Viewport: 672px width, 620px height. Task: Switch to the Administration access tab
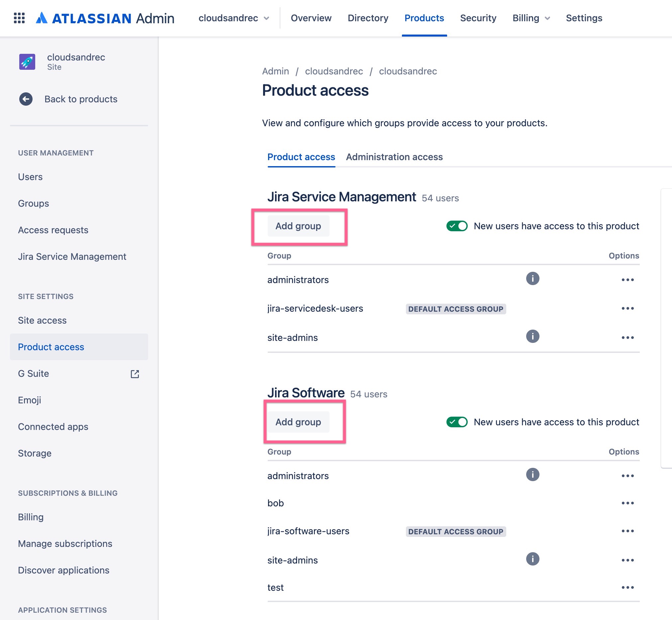click(395, 157)
